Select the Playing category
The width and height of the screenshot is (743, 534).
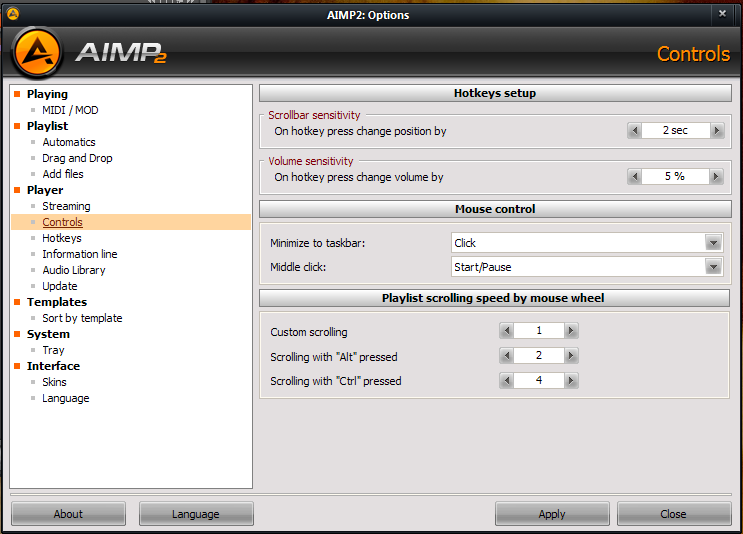pos(47,94)
